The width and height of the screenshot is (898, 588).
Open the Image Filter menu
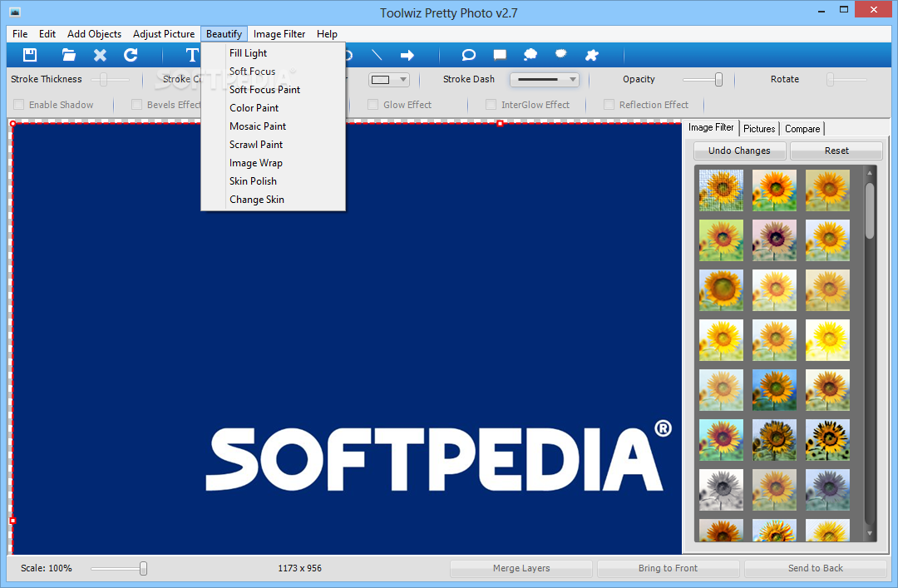[x=279, y=34]
